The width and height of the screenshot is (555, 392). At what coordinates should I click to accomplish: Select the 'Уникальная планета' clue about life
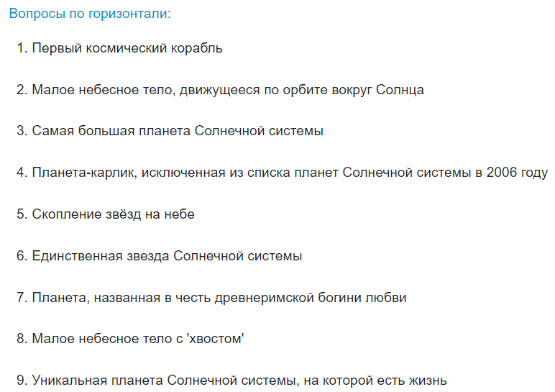pos(239,380)
